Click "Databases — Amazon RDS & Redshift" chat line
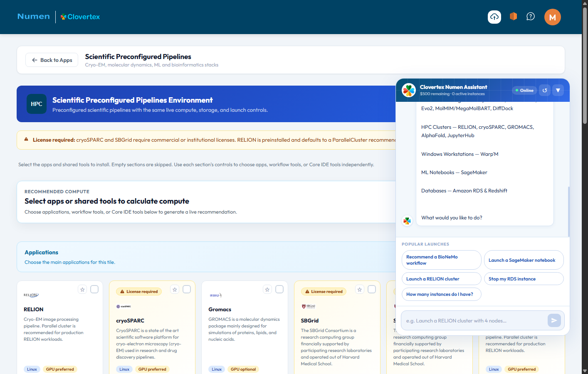588x374 pixels. click(464, 190)
